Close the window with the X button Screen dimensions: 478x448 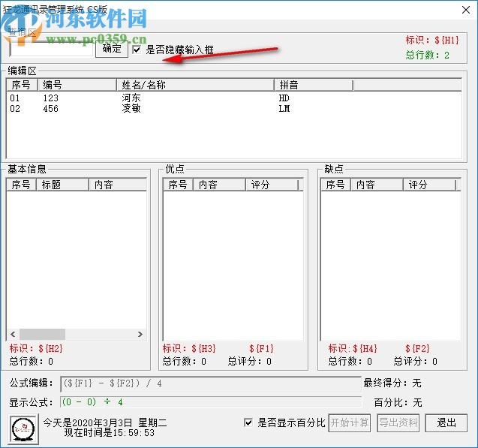466,10
